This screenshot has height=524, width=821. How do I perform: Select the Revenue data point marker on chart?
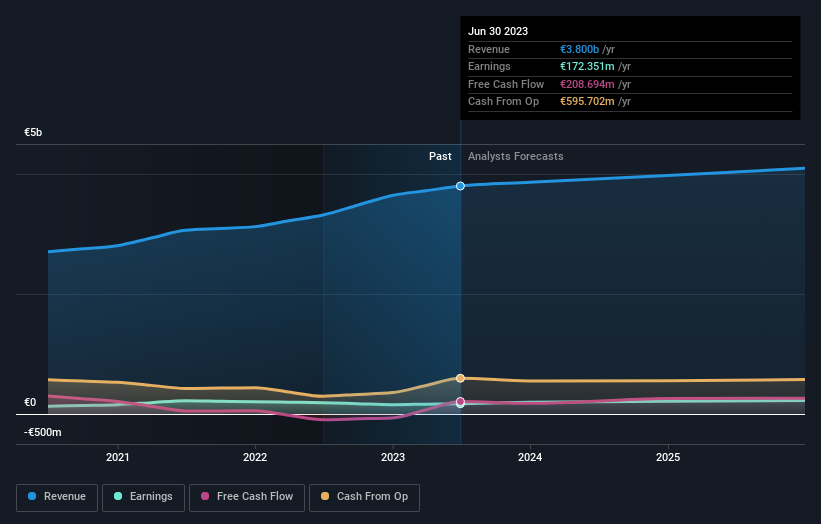(460, 186)
